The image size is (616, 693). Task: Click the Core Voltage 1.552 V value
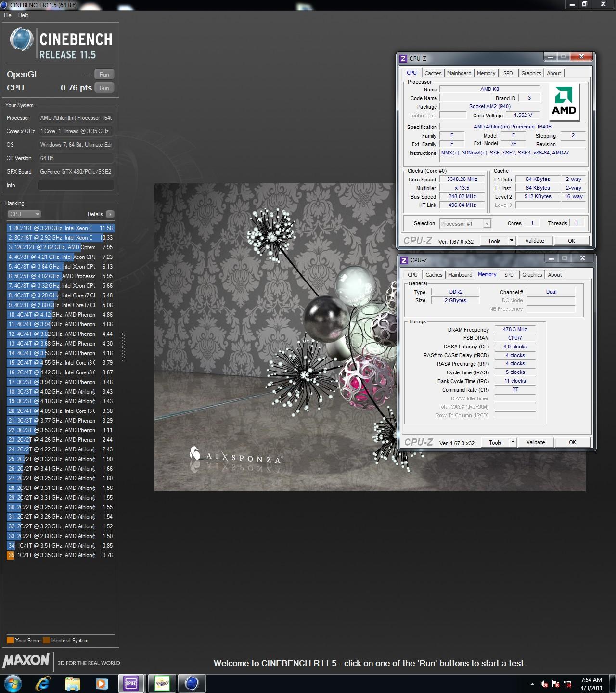click(x=523, y=115)
